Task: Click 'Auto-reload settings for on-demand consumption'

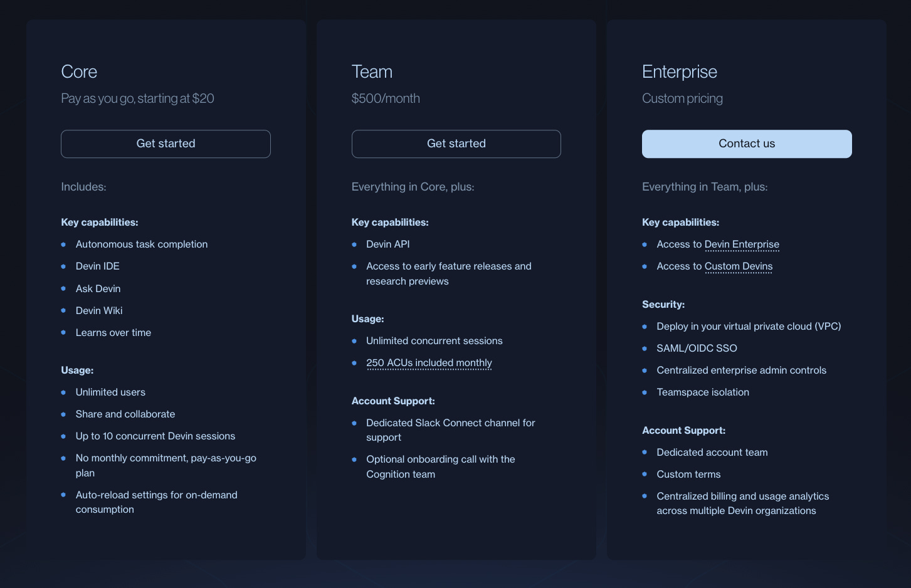Action: tap(157, 502)
